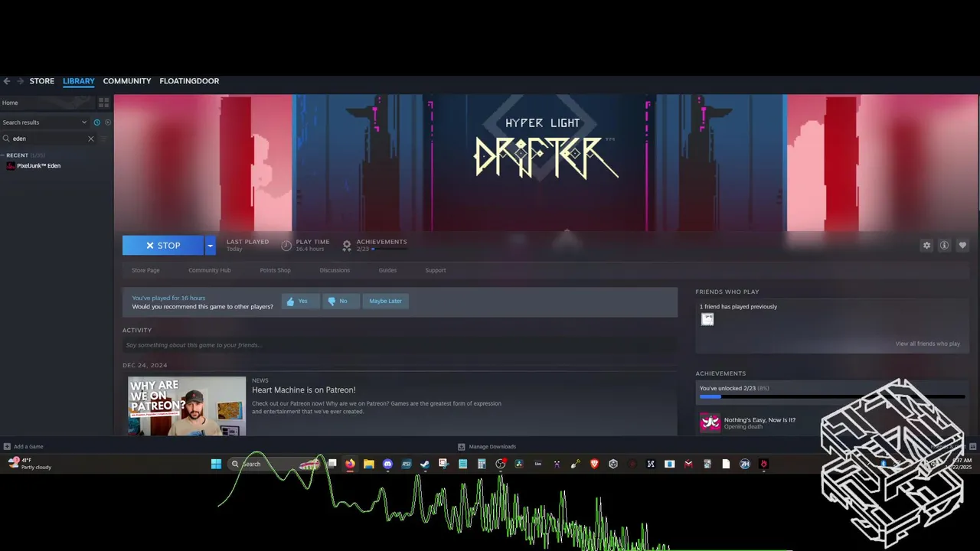Open the Guides link

click(x=387, y=270)
